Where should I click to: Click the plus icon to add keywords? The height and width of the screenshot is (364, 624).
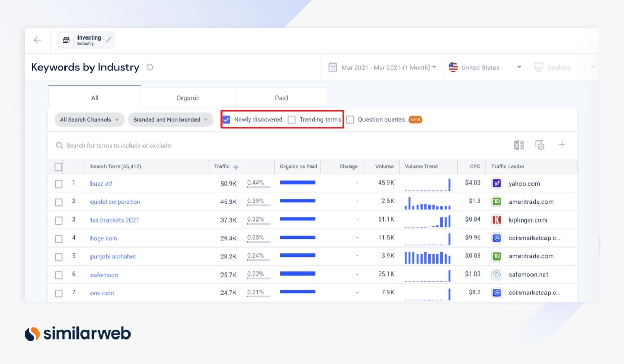pos(562,145)
